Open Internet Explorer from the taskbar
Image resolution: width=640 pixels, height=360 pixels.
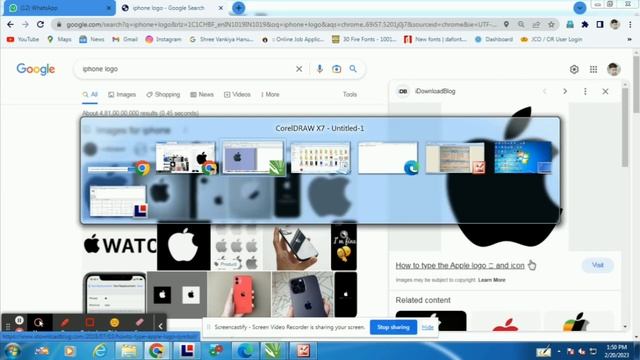99,351
